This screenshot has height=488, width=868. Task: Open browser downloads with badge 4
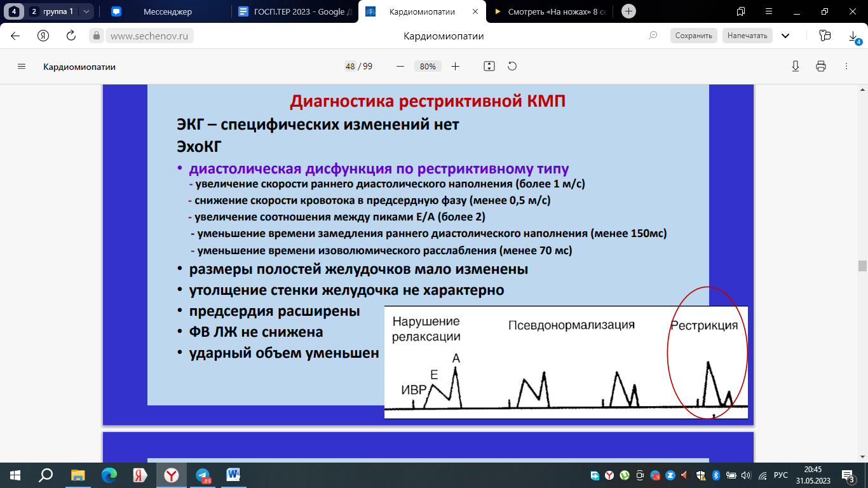coord(854,37)
